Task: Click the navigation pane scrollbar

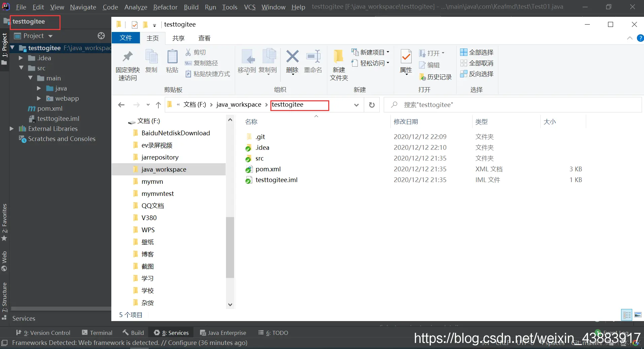Action: [x=230, y=247]
